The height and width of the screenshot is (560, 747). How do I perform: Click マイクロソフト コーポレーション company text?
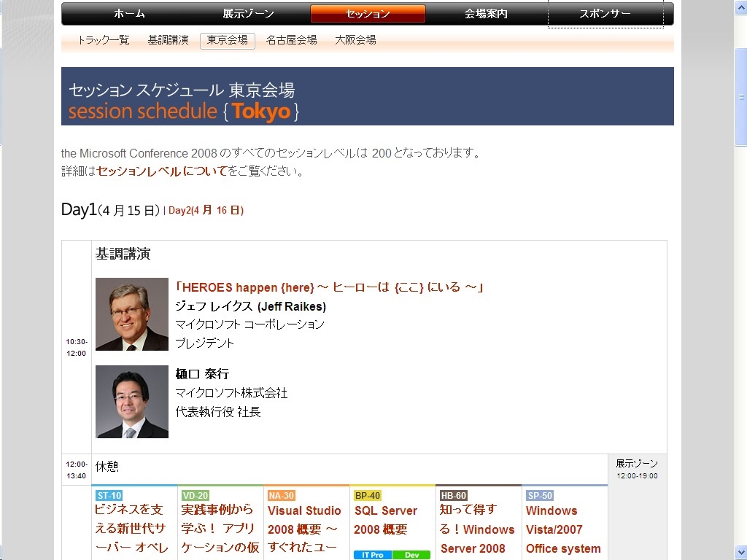pyautogui.click(x=249, y=324)
